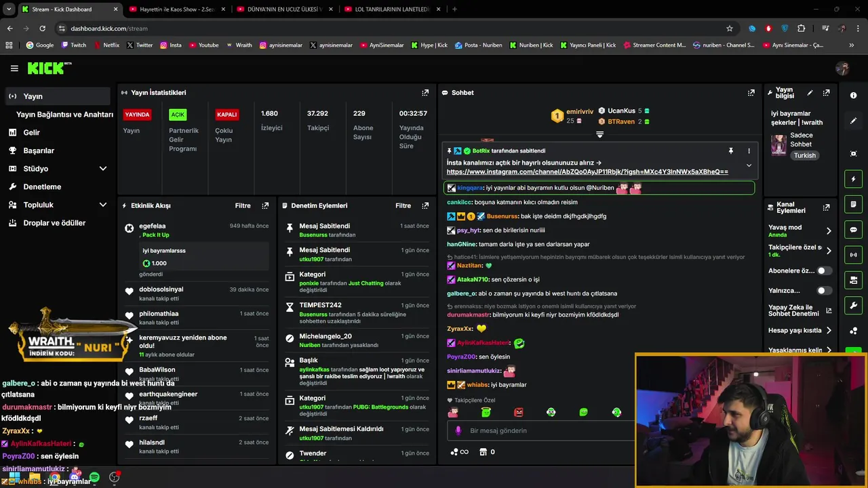
Task: Expand the Topluluk sidebar section
Action: point(103,205)
